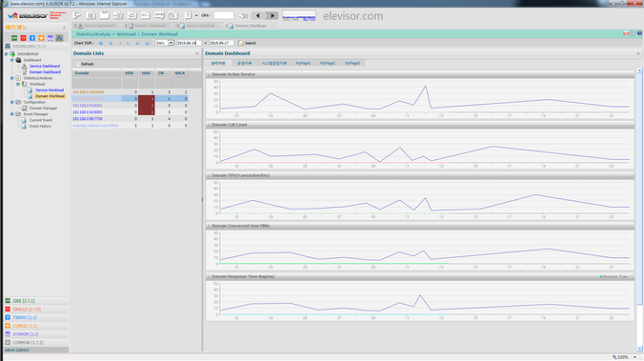The height and width of the screenshot is (361, 644).
Task: Click the last Chart Shift icon
Action: (x=147, y=43)
